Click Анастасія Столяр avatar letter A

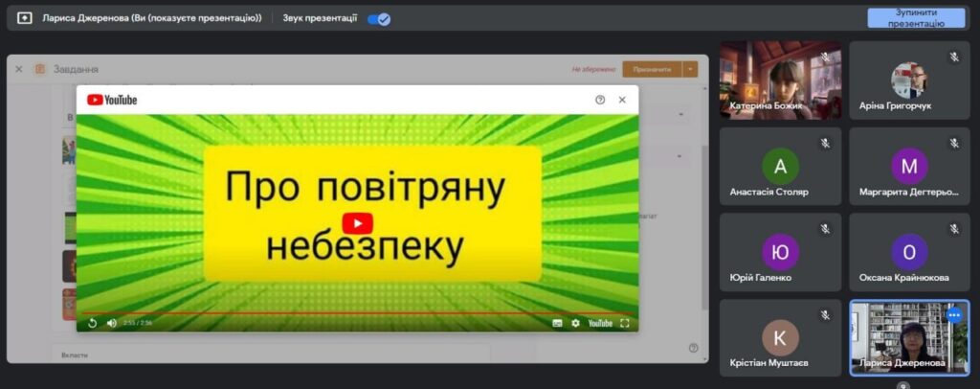(780, 167)
